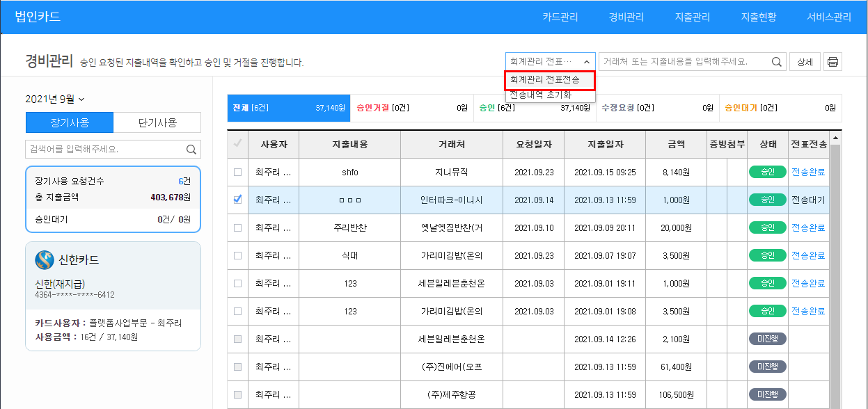Collapse the 회계관리 전표 dropdown box

551,62
